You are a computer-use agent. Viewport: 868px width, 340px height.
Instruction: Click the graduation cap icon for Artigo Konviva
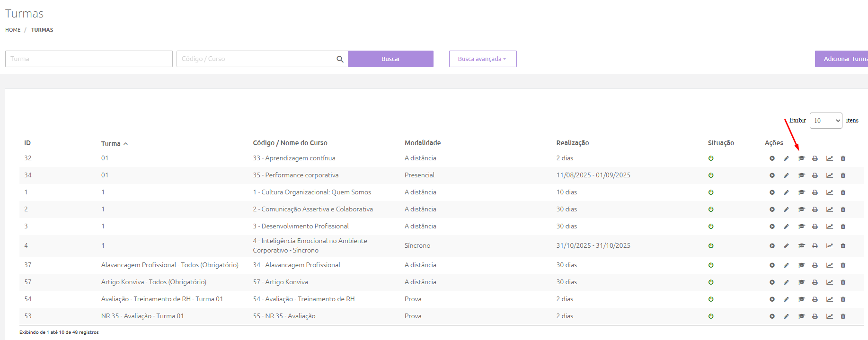801,282
